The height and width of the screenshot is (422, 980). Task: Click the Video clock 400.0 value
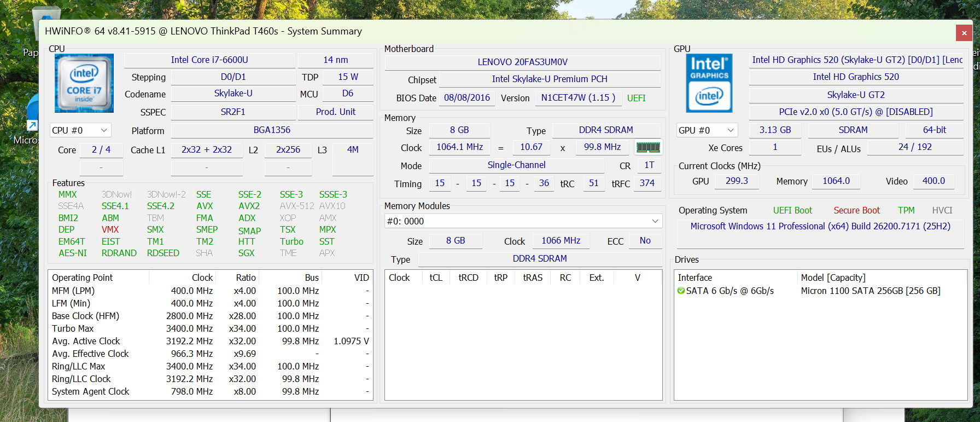934,181
